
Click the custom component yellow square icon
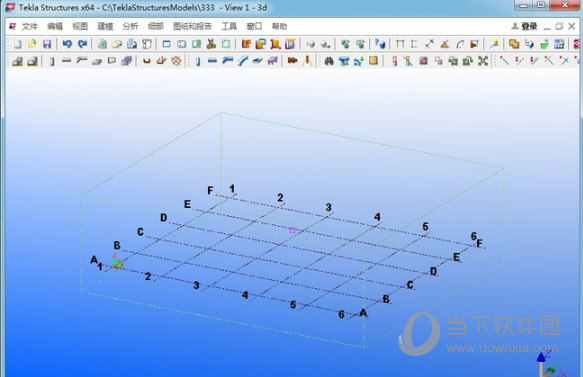click(x=373, y=61)
